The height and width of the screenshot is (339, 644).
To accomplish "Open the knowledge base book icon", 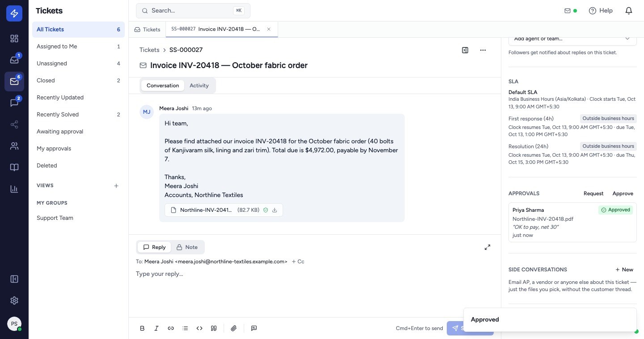I will pyautogui.click(x=14, y=167).
